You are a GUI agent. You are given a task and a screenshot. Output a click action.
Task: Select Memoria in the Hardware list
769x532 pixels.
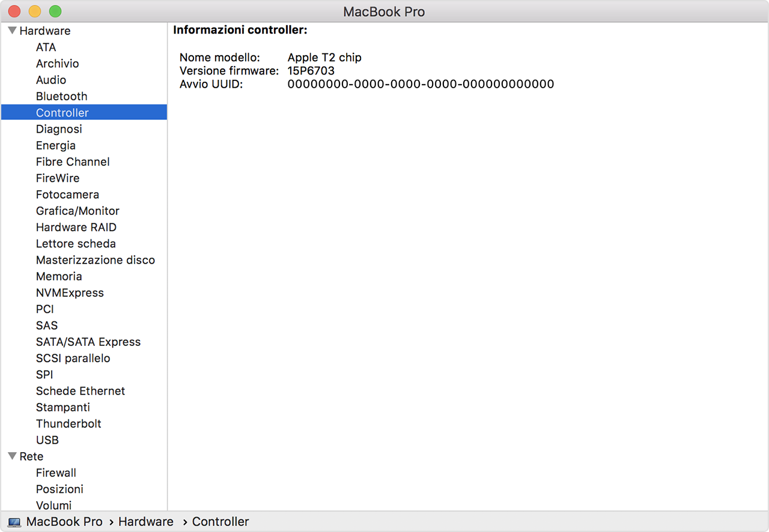click(59, 276)
